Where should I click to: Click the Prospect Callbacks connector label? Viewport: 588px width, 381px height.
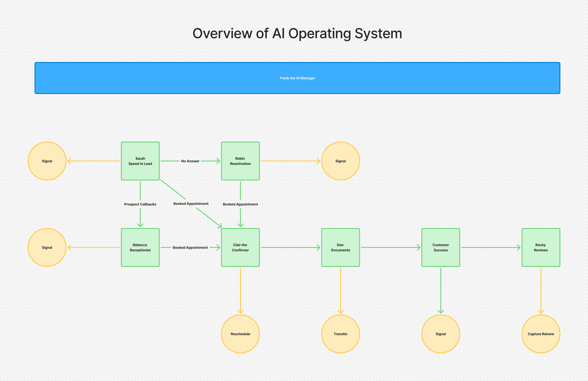140,204
